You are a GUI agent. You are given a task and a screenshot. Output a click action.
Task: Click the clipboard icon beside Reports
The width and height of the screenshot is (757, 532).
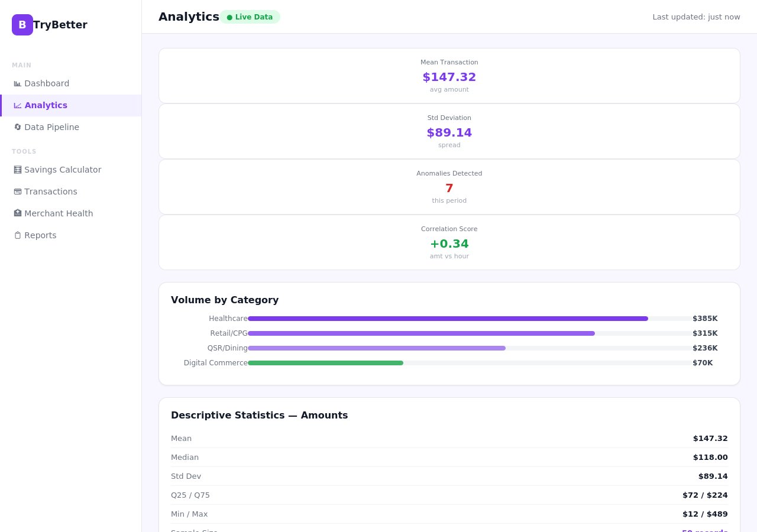pos(18,235)
